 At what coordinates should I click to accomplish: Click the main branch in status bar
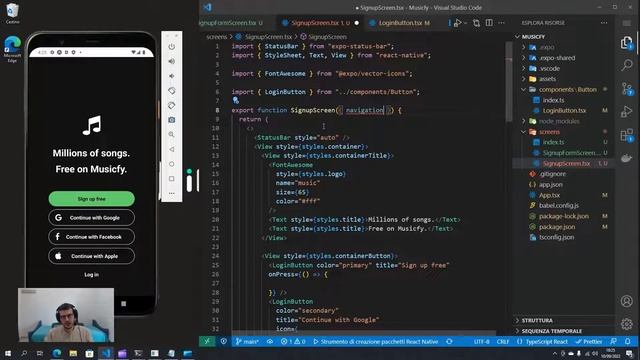[x=247, y=341]
